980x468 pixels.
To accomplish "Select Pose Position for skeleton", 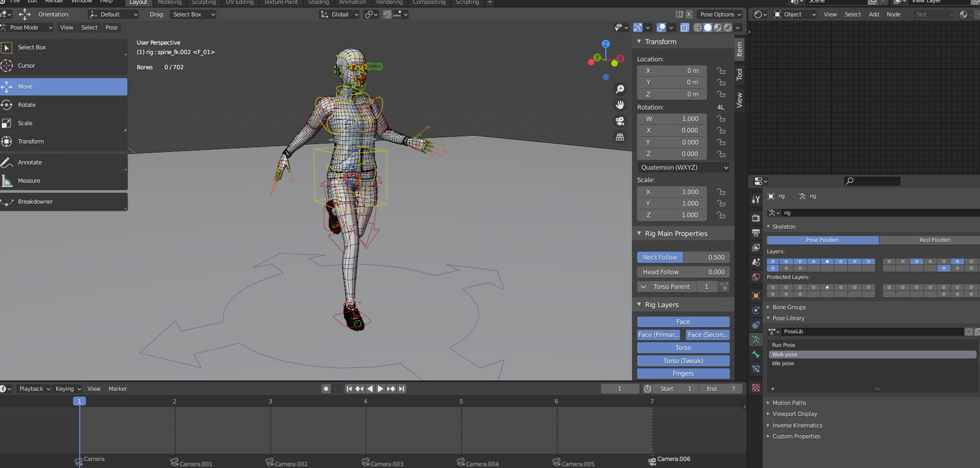I will (x=822, y=240).
